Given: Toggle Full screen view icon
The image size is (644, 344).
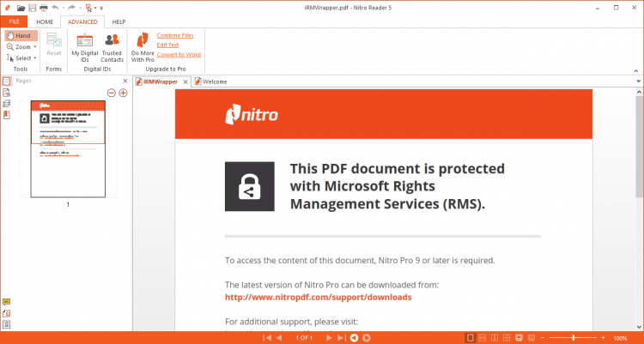Looking at the screenshot, I should click(x=519, y=338).
